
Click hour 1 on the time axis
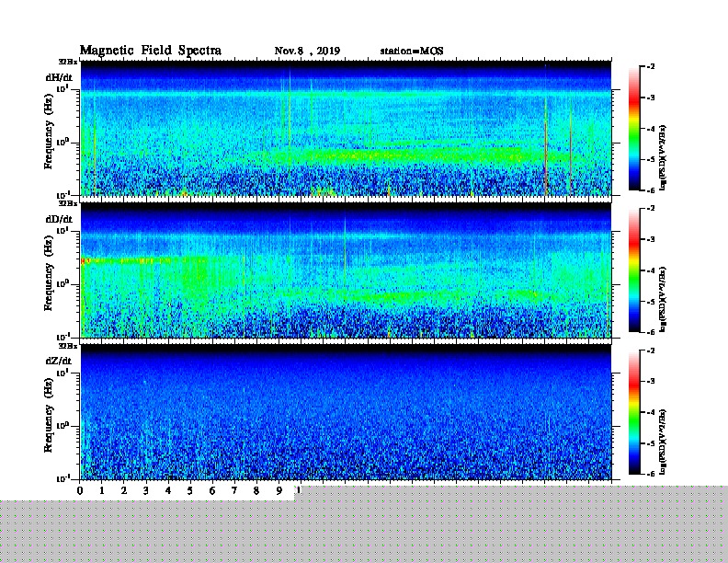[x=102, y=491]
